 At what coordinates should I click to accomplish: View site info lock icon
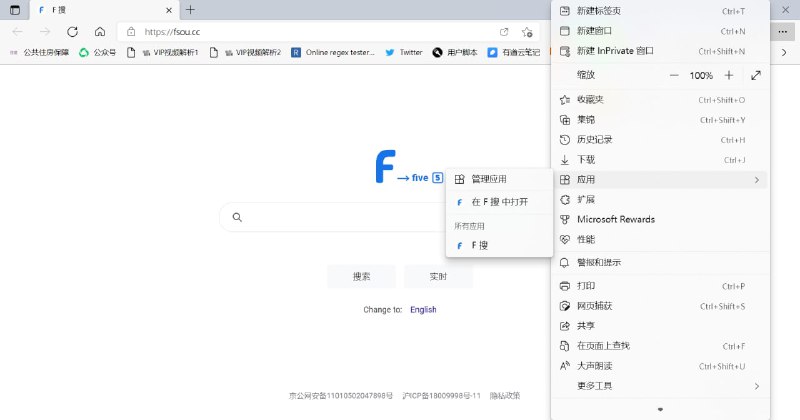[x=131, y=32]
